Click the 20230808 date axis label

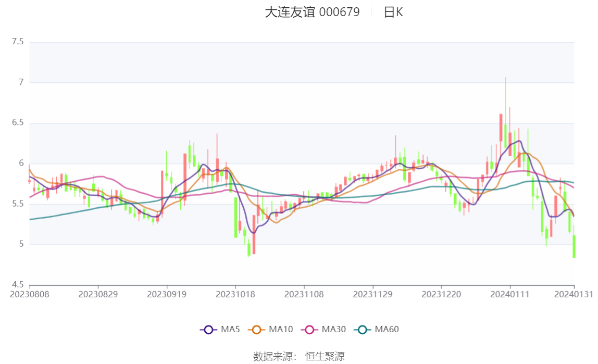(29, 295)
